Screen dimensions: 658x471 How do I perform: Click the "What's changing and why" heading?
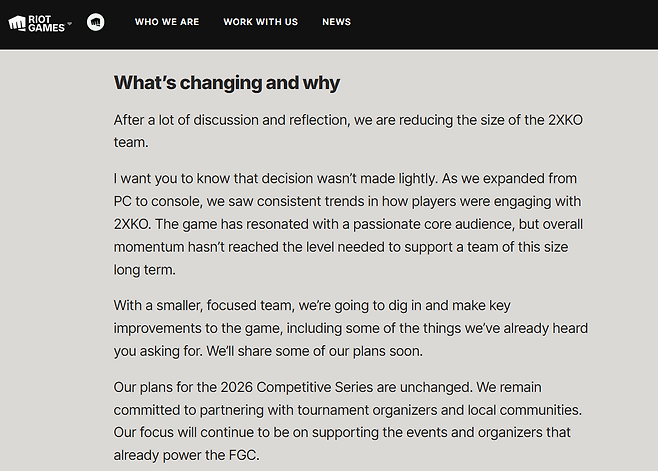227,83
